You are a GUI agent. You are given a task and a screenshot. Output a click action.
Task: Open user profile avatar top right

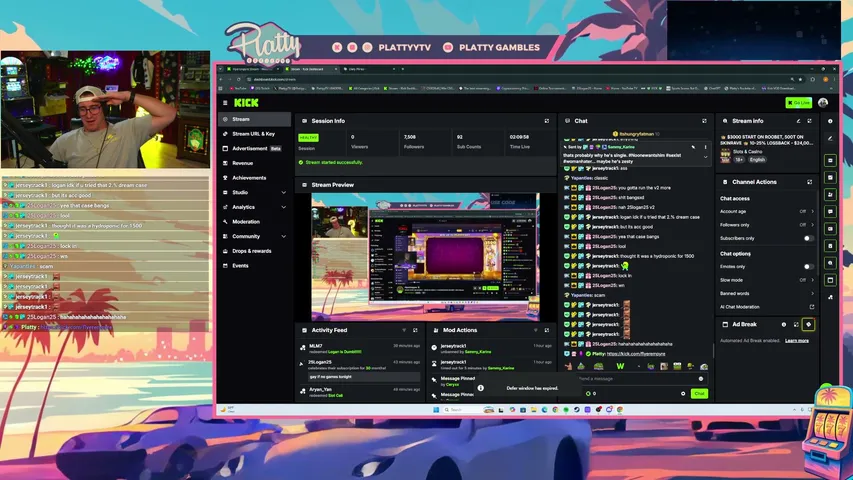click(823, 102)
